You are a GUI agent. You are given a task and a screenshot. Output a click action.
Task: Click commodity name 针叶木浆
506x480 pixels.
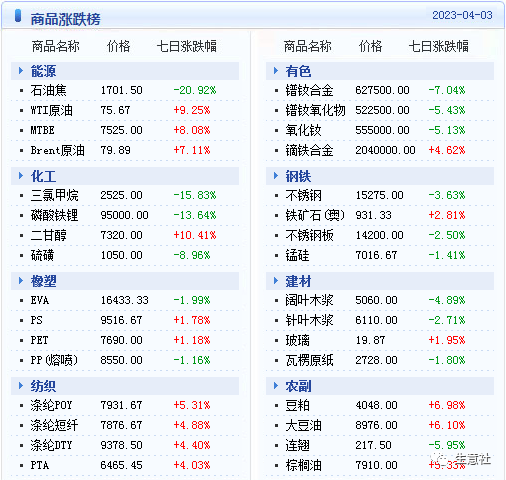[x=309, y=320]
